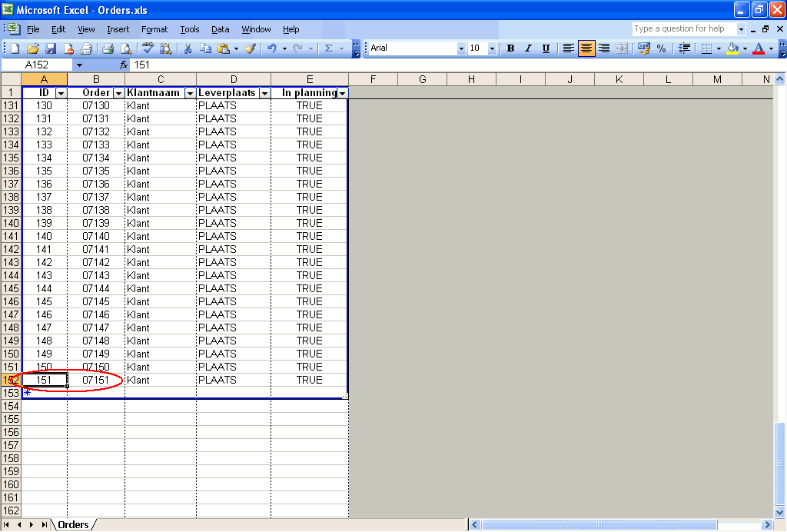Click the Name Box showing A152
This screenshot has width=787, height=532.
click(x=37, y=65)
